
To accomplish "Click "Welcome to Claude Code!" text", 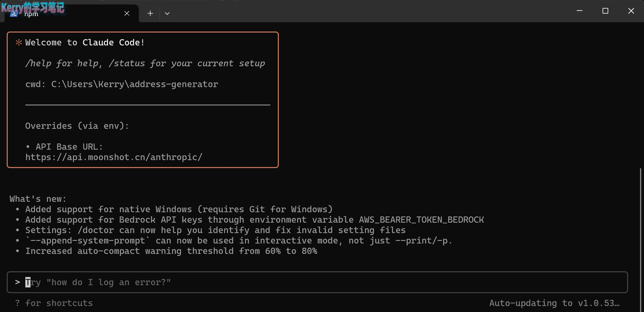I will coord(85,42).
